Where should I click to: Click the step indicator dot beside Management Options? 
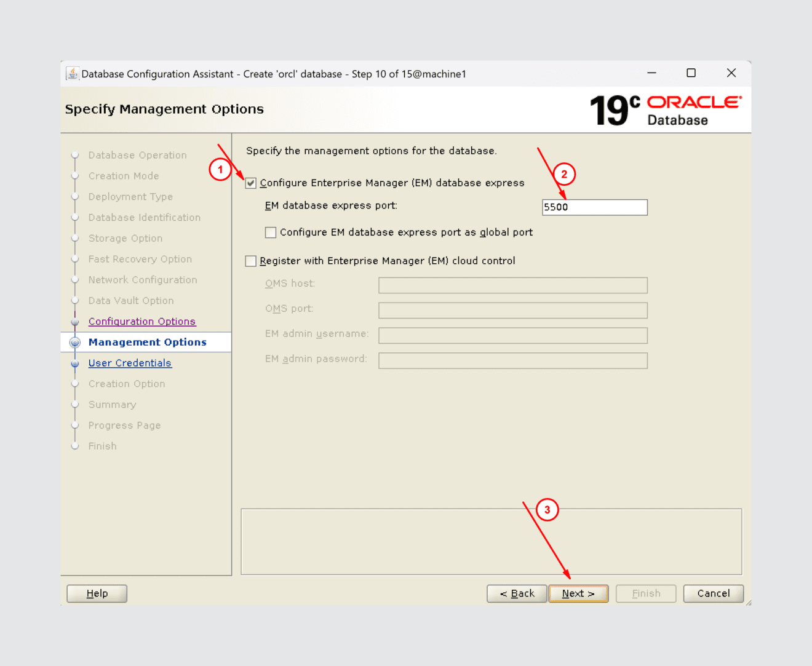tap(74, 342)
